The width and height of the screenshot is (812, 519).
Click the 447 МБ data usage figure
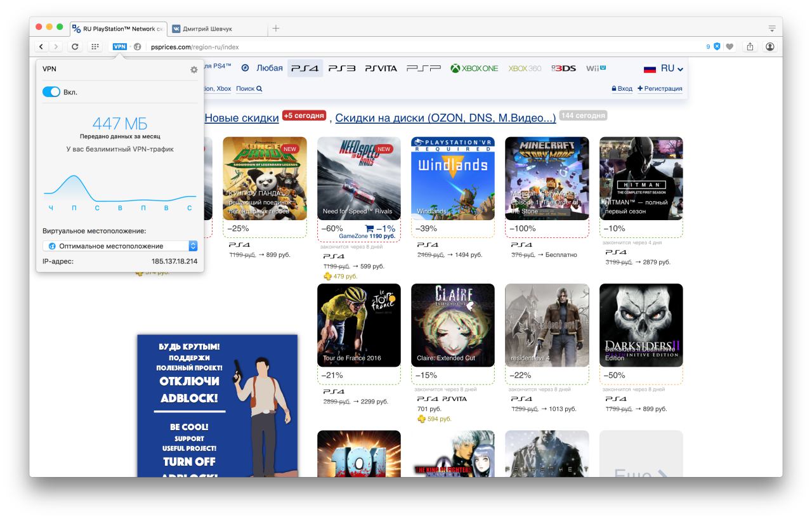[121, 123]
